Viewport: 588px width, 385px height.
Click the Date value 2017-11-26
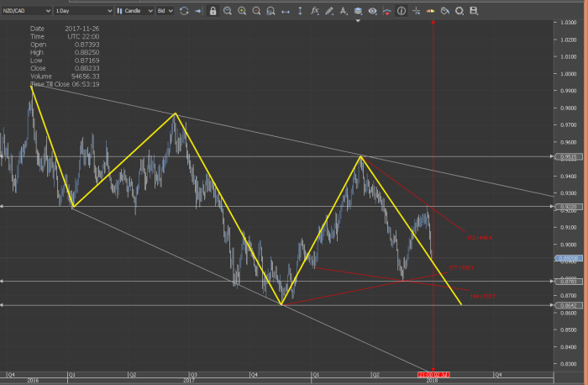coord(81,29)
